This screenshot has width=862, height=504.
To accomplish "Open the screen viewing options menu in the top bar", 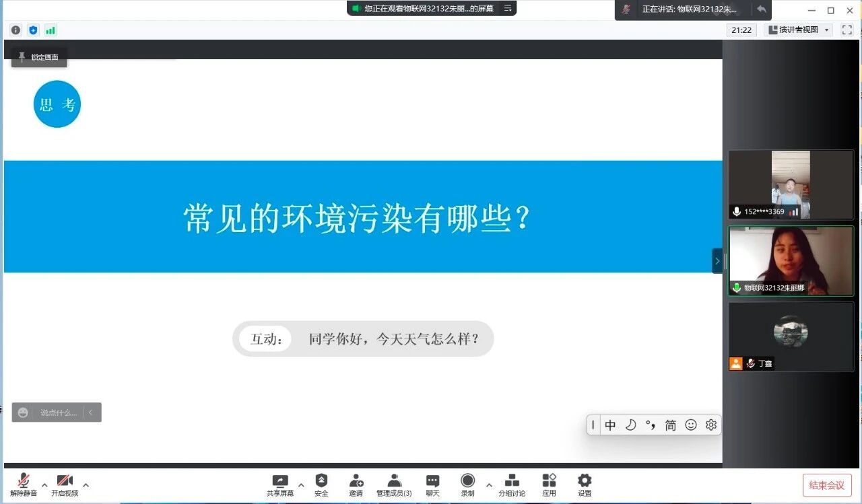I will (508, 9).
